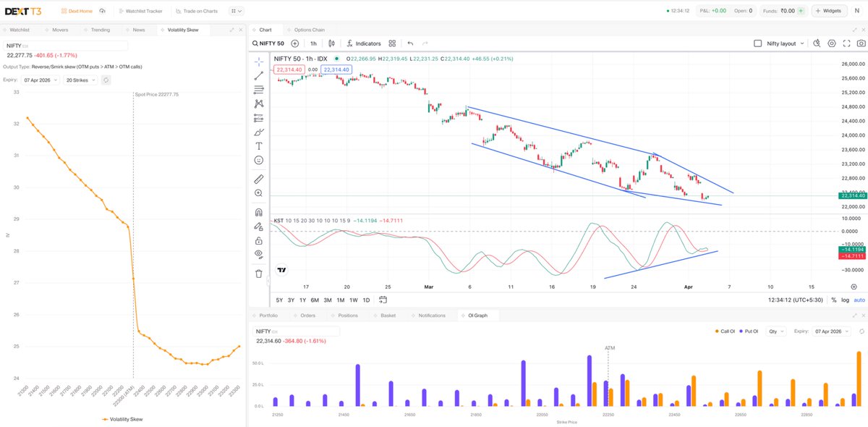Switch the price scale to log
Image resolution: width=868 pixels, height=427 pixels.
tap(846, 300)
